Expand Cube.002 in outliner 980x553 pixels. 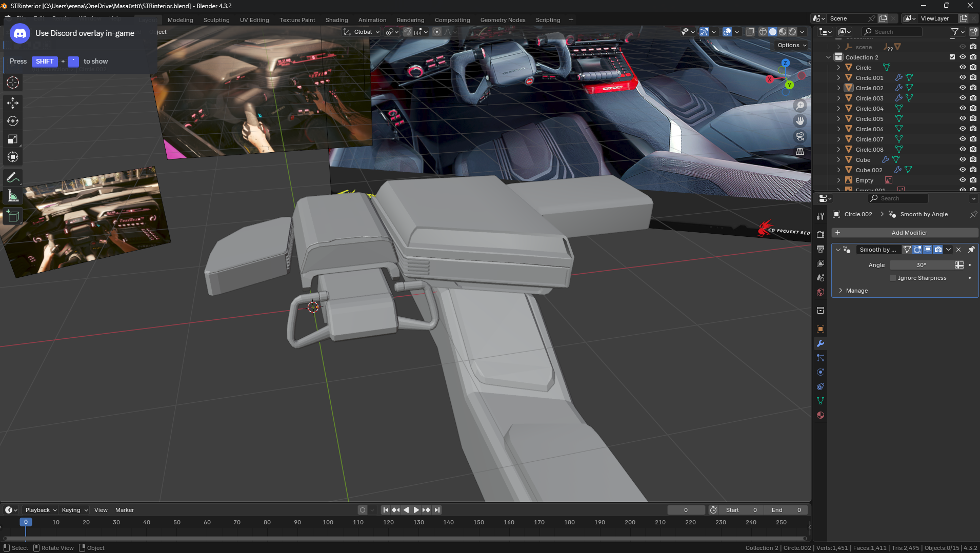point(838,170)
